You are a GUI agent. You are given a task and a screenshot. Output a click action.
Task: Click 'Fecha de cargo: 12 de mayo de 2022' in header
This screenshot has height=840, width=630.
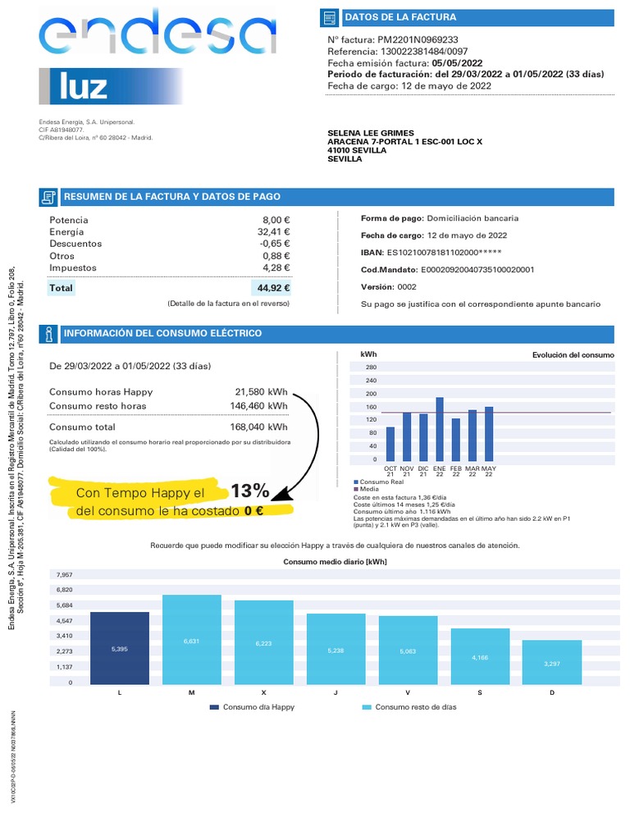(409, 86)
